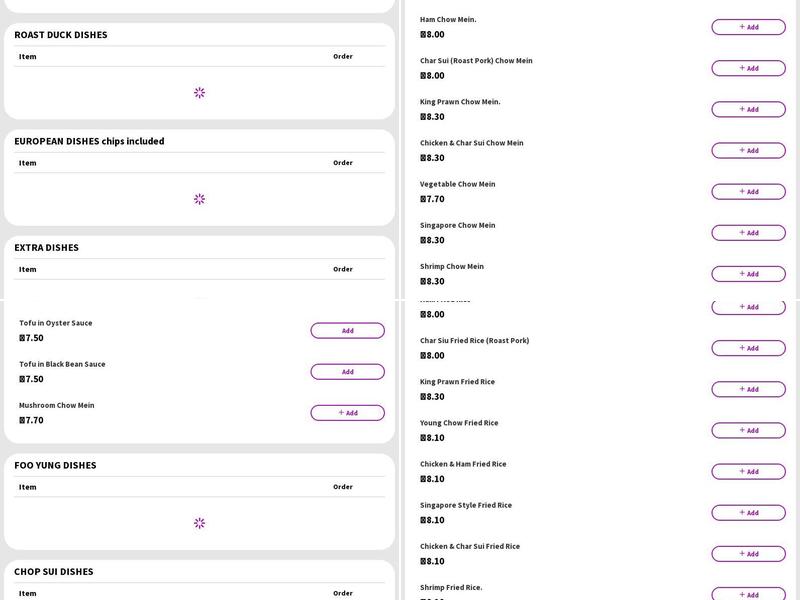Add Char Sui (Roast Pork) Chow Mein
Image resolution: width=800 pixels, height=600 pixels.
[748, 68]
